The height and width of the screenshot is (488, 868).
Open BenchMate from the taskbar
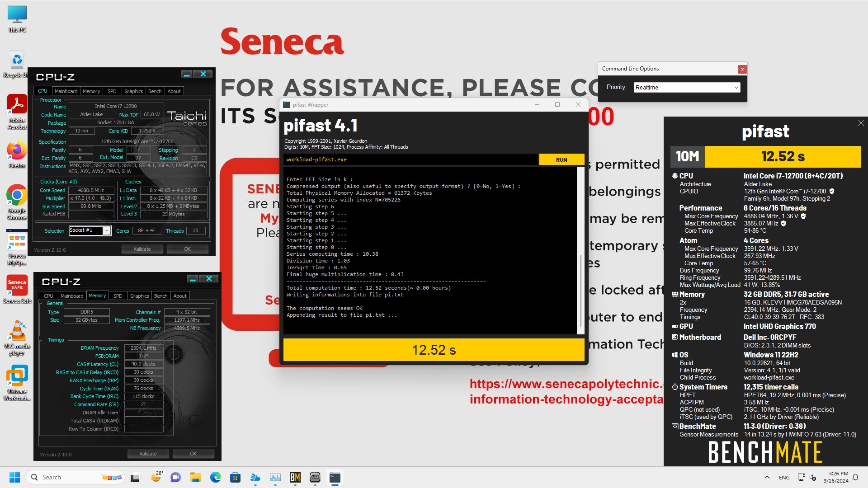(x=295, y=477)
